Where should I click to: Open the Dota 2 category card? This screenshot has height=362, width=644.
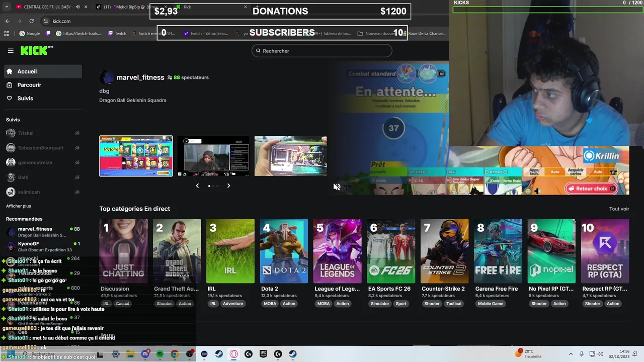[284, 251]
